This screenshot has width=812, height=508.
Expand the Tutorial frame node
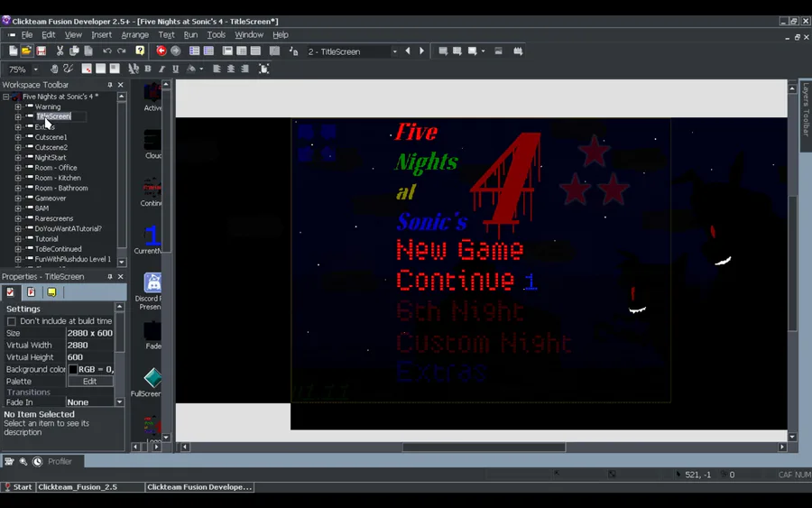[x=18, y=239]
